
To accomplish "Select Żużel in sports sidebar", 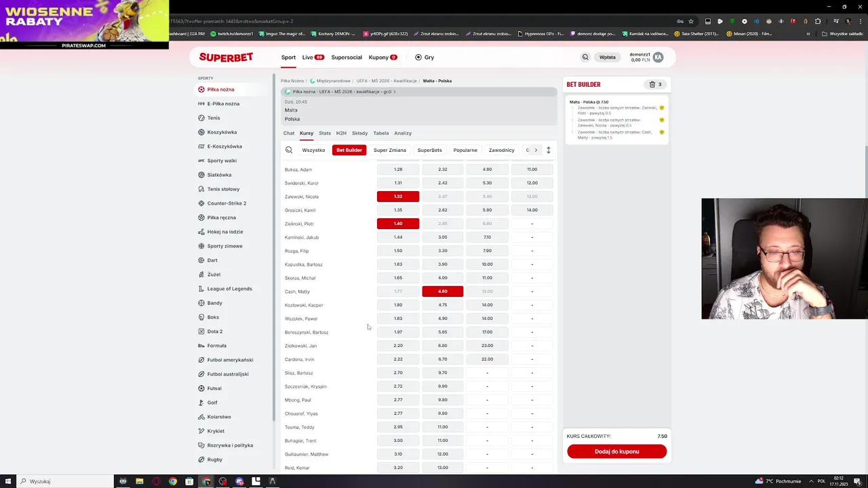I will point(209,274).
